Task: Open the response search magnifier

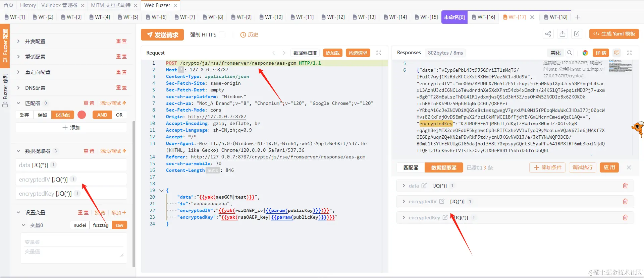Action: click(570, 53)
